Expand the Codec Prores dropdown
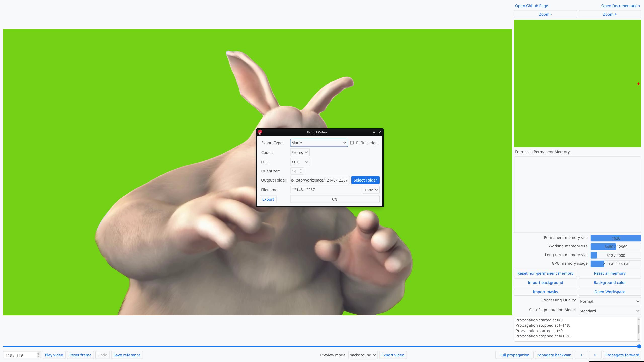The image size is (644, 362). [x=300, y=152]
